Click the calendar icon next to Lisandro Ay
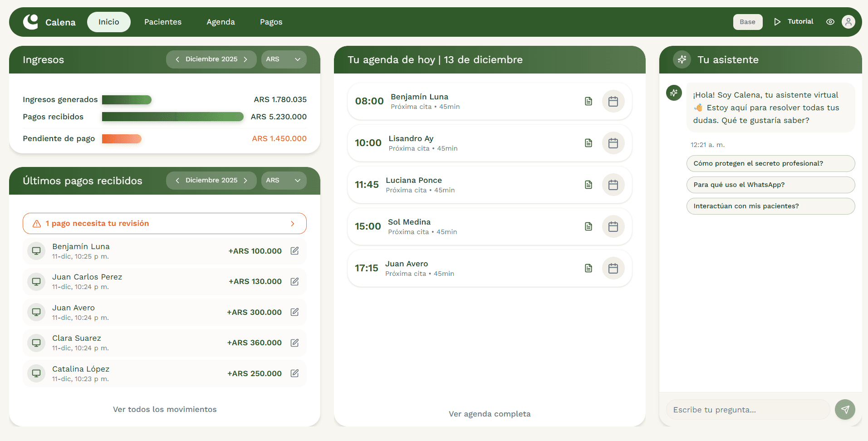 [613, 143]
